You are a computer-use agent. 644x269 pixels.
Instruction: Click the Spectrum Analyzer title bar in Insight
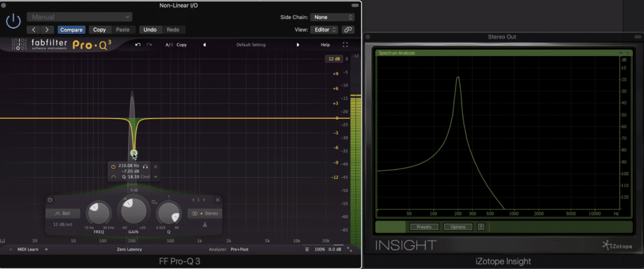click(x=504, y=53)
